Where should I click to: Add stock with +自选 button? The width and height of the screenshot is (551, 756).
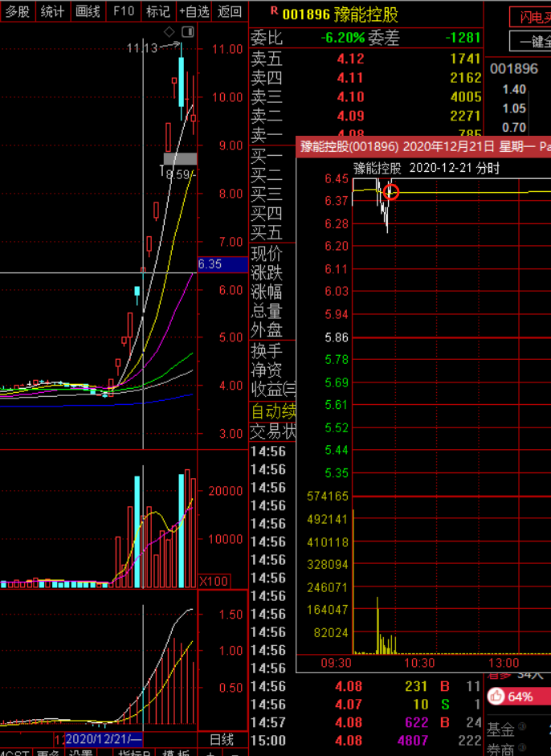(194, 11)
